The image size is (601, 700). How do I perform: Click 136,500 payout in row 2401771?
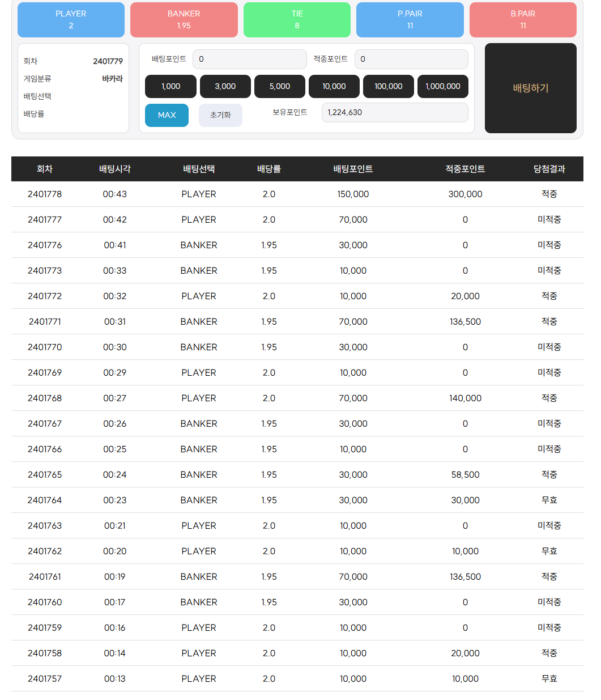tap(466, 321)
